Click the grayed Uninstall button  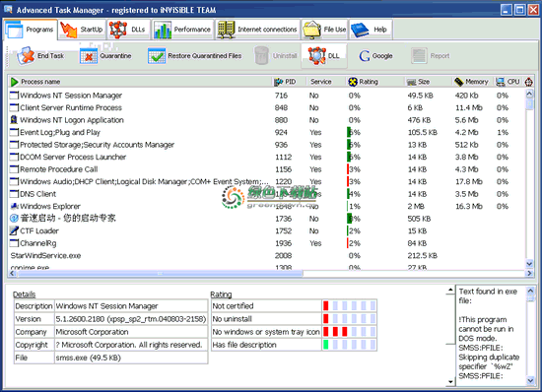(x=276, y=55)
